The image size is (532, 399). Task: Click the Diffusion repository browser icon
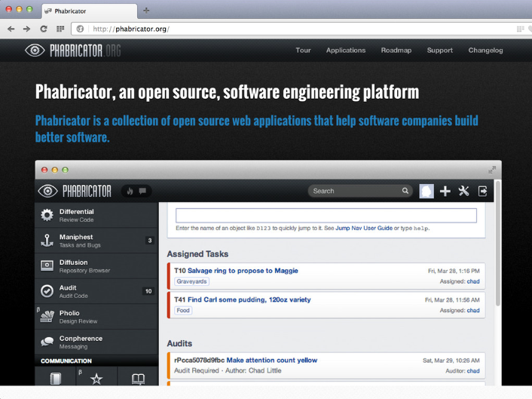tap(47, 265)
